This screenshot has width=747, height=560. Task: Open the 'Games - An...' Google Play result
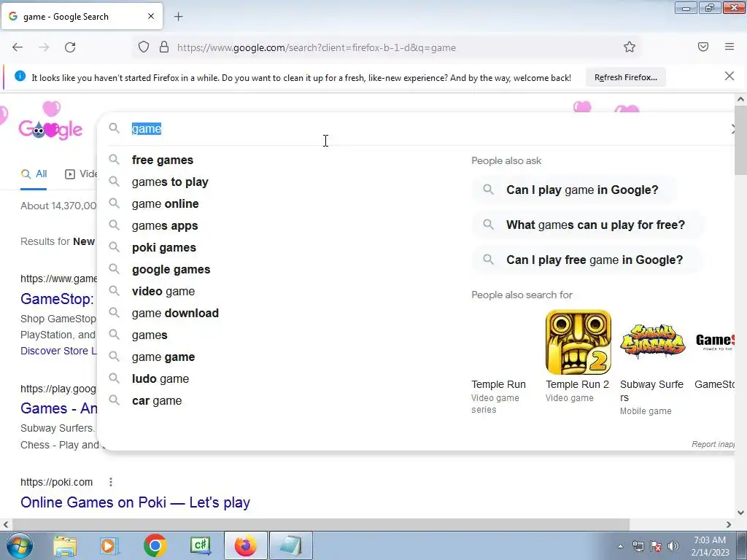pyautogui.click(x=58, y=408)
